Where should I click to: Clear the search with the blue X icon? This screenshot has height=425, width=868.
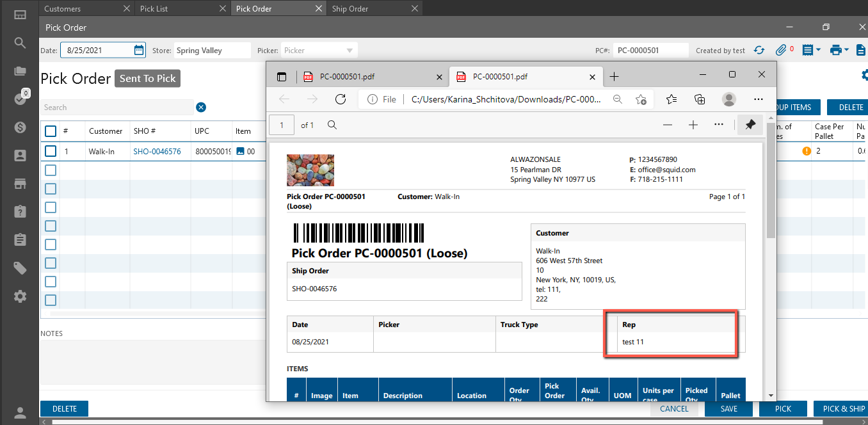[201, 108]
